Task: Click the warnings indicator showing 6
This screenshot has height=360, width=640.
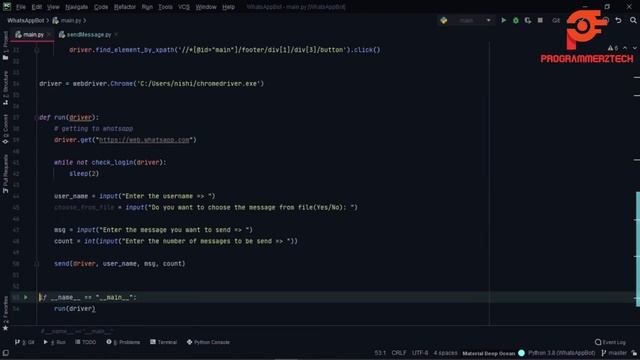Action: point(613,48)
